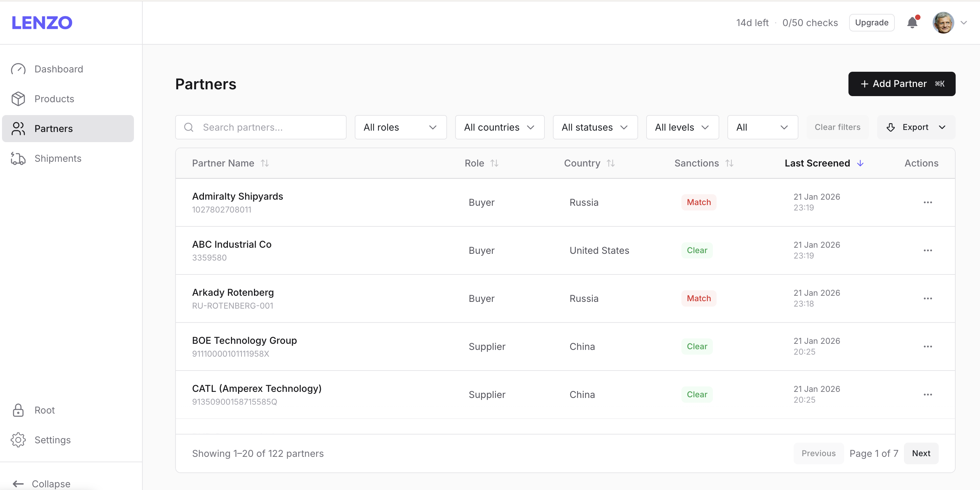Toggle sort on Sanctions column

[x=730, y=163]
